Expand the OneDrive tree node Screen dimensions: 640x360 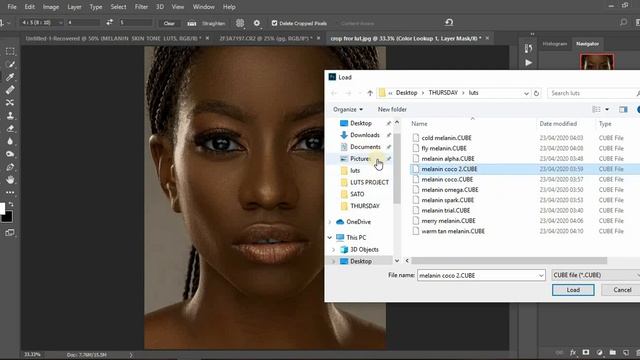pyautogui.click(x=330, y=222)
